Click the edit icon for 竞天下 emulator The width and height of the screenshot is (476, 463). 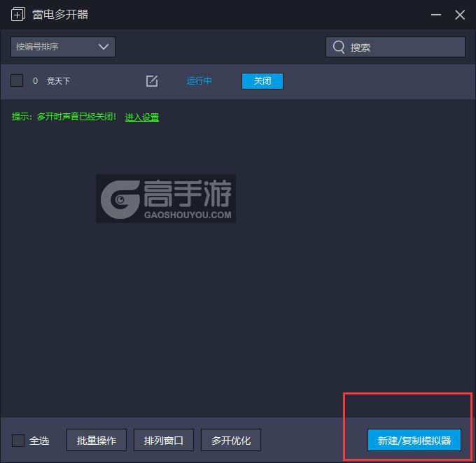point(152,81)
